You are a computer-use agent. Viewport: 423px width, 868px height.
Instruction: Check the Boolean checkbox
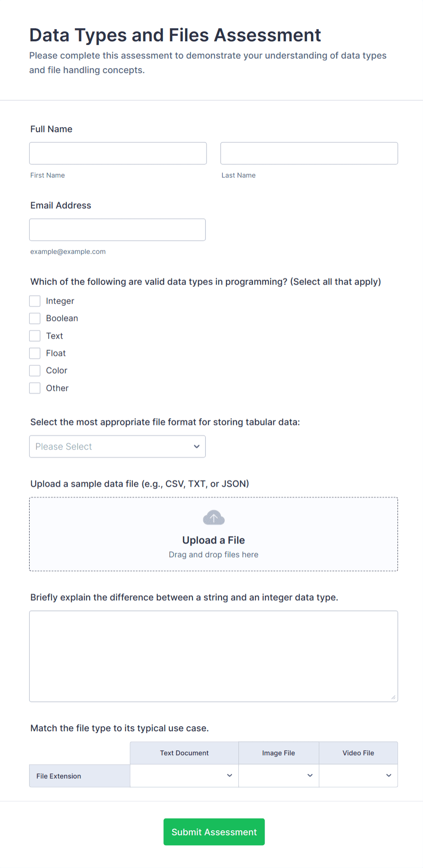[x=35, y=318]
